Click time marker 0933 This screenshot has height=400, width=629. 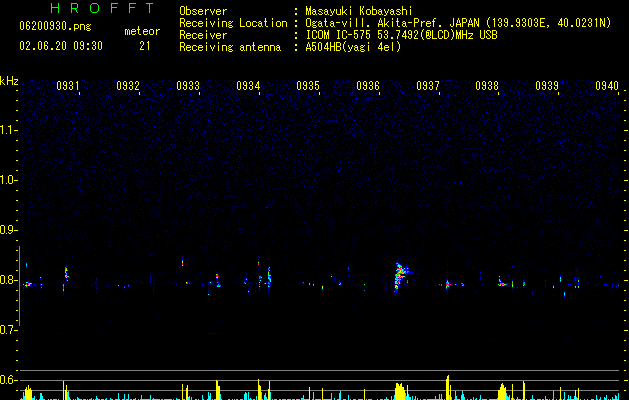tap(188, 86)
